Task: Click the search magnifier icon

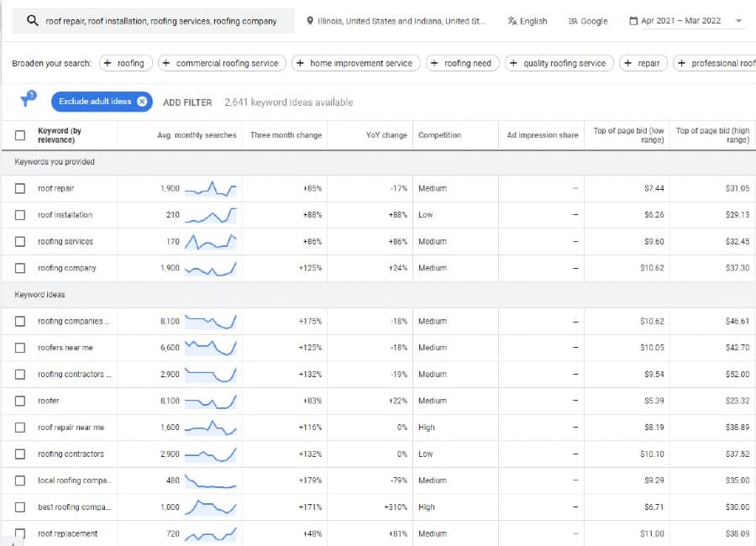Action: coord(32,21)
